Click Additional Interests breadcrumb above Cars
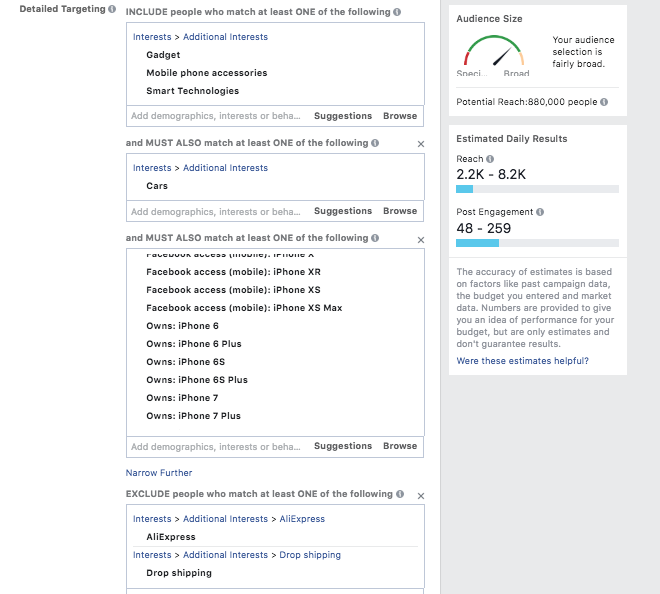 [225, 168]
